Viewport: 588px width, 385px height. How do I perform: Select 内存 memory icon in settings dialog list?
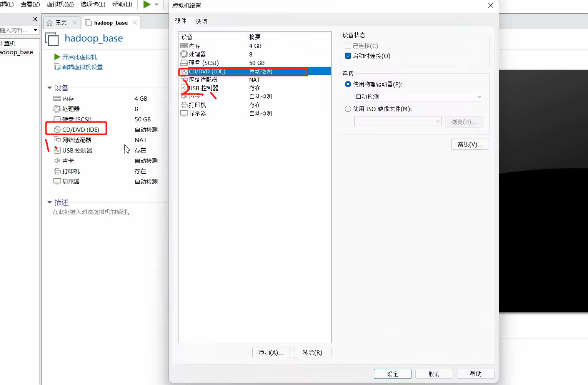(x=184, y=46)
